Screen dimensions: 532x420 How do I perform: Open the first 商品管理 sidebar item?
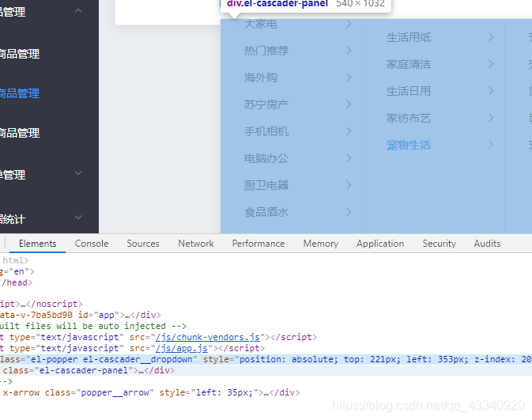coord(19,54)
